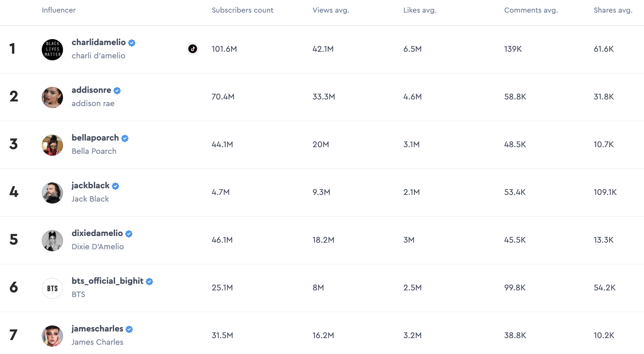The image size is (644, 354).
Task: Click the Shares avg. column header
Action: pyautogui.click(x=613, y=10)
